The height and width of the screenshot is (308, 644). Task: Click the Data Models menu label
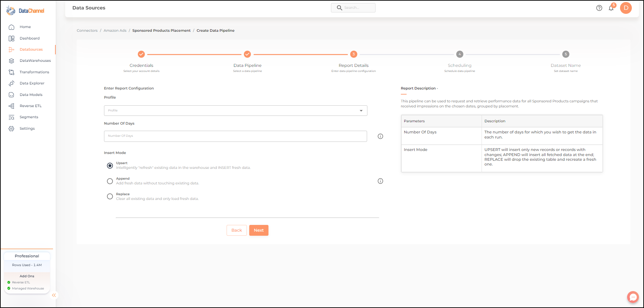(x=31, y=95)
